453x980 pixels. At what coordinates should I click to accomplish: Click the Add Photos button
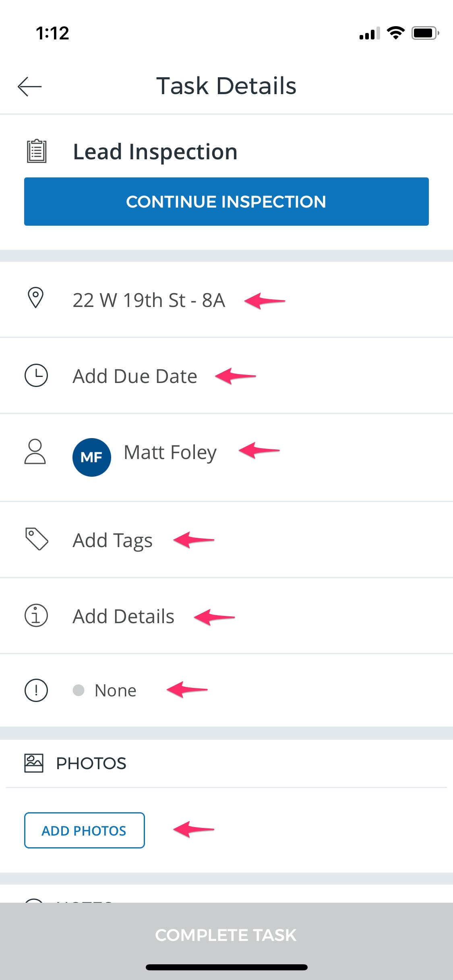(x=85, y=830)
